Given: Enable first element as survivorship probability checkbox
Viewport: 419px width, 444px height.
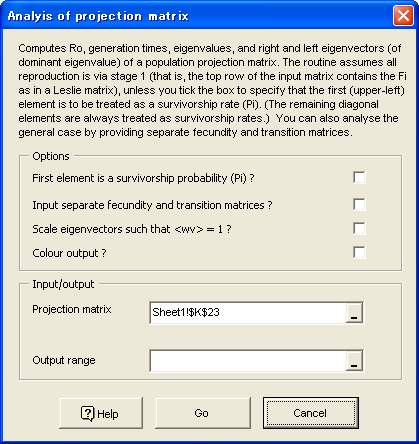Looking at the screenshot, I should pos(359,178).
